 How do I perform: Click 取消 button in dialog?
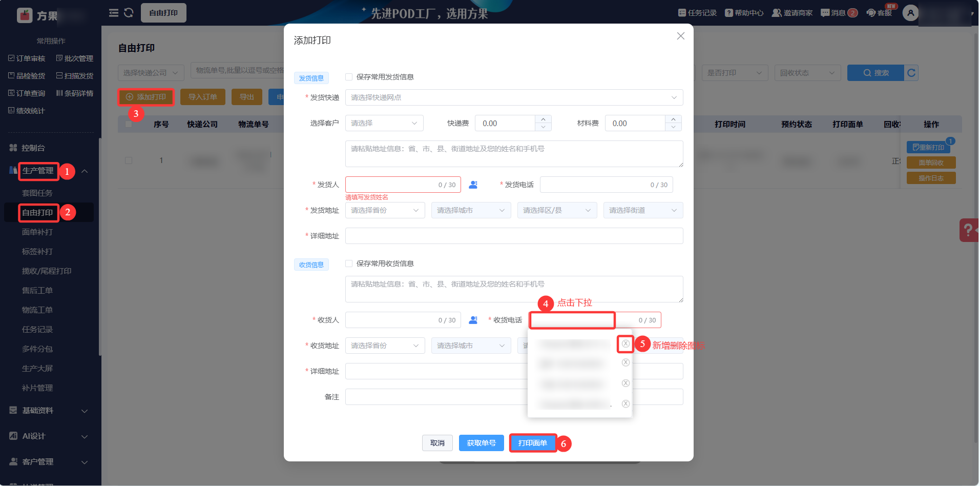coord(437,443)
